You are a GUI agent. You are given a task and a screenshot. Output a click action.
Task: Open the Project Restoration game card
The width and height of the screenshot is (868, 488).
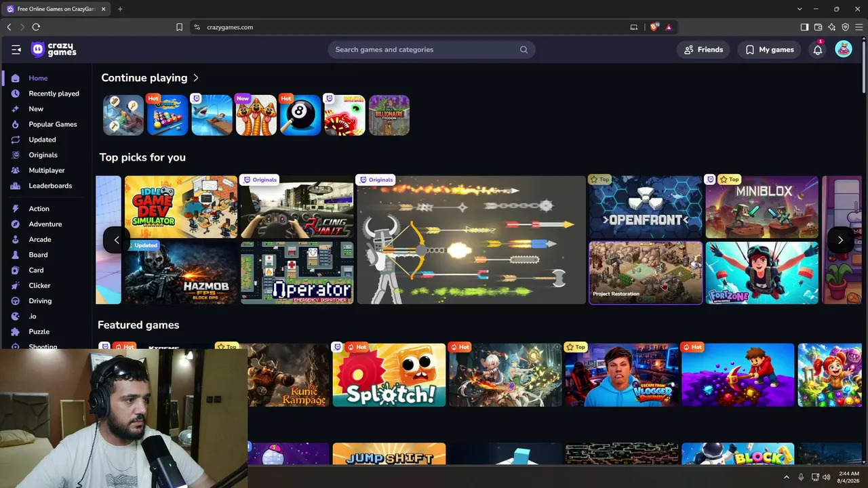(646, 272)
